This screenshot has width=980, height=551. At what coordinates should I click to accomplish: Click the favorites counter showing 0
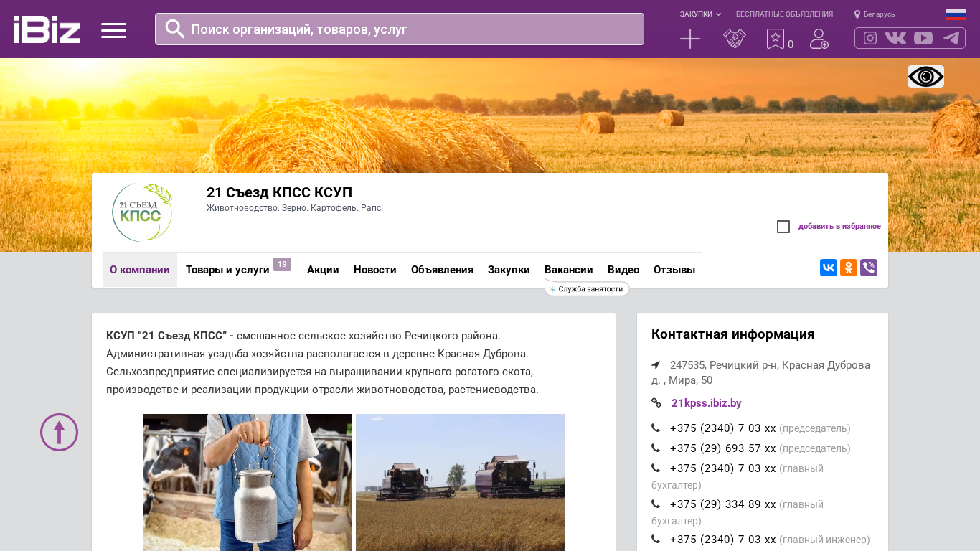[x=791, y=44]
